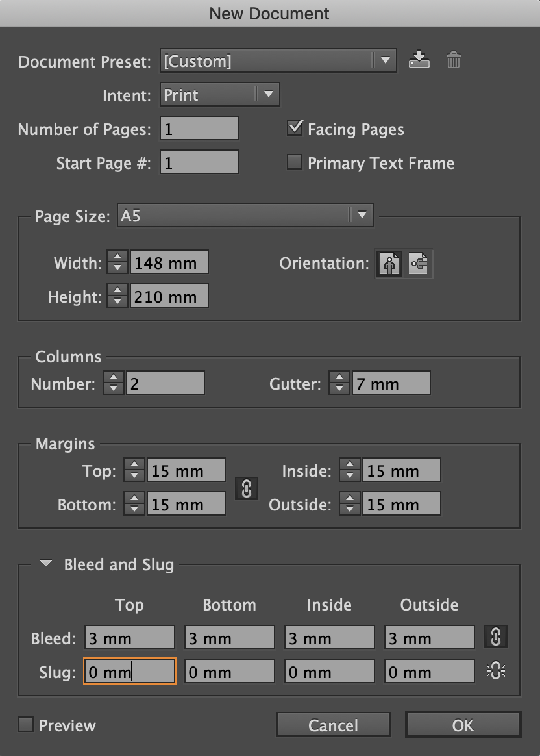
Task: Select the Landscape orientation icon
Action: point(418,264)
